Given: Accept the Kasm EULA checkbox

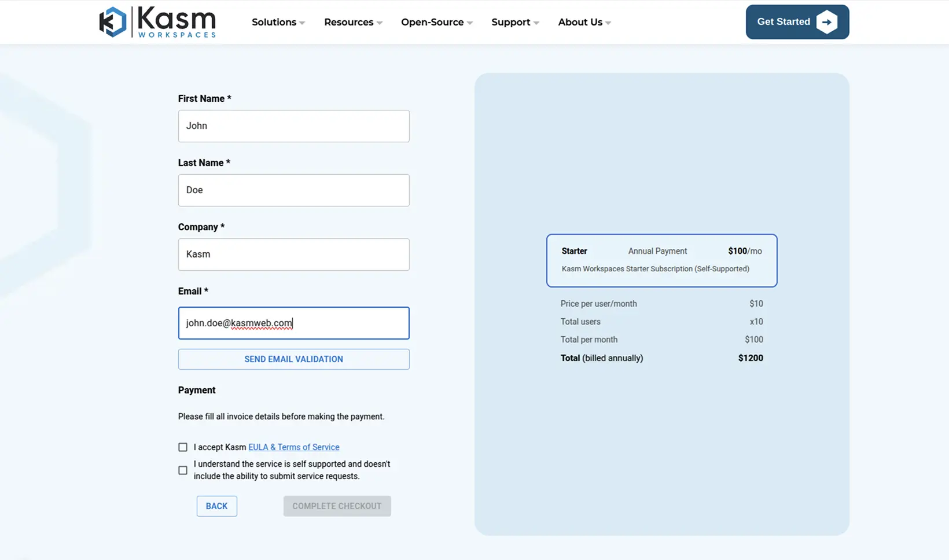Looking at the screenshot, I should [183, 447].
